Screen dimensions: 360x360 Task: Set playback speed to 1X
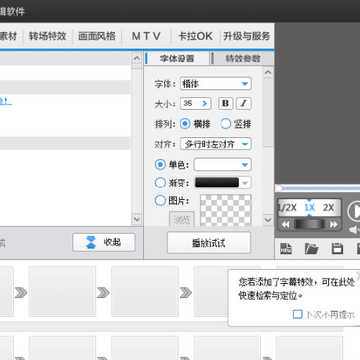[309, 208]
